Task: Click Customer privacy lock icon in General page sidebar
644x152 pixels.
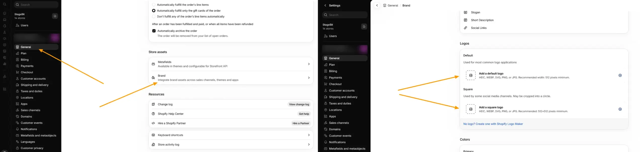Action: tap(17, 148)
